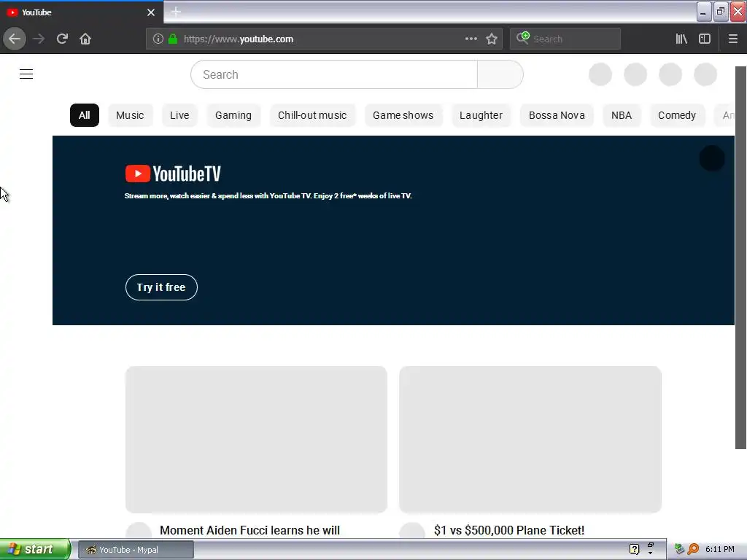Open the browser Home page

(85, 39)
